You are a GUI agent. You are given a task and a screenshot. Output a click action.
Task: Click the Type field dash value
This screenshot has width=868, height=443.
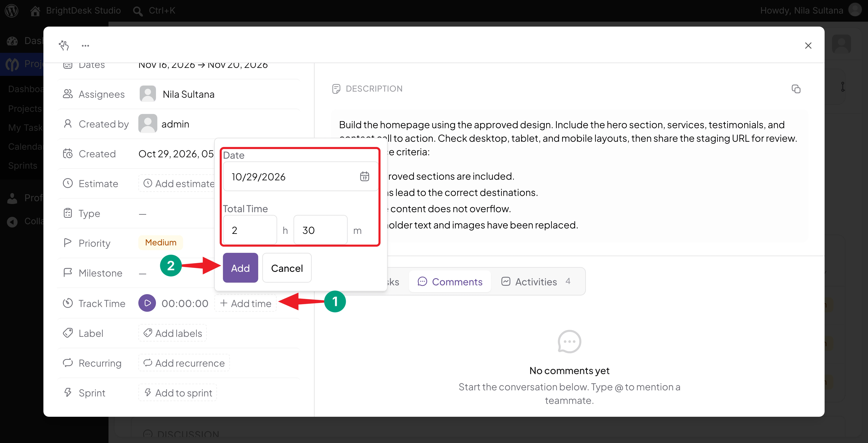pos(143,214)
